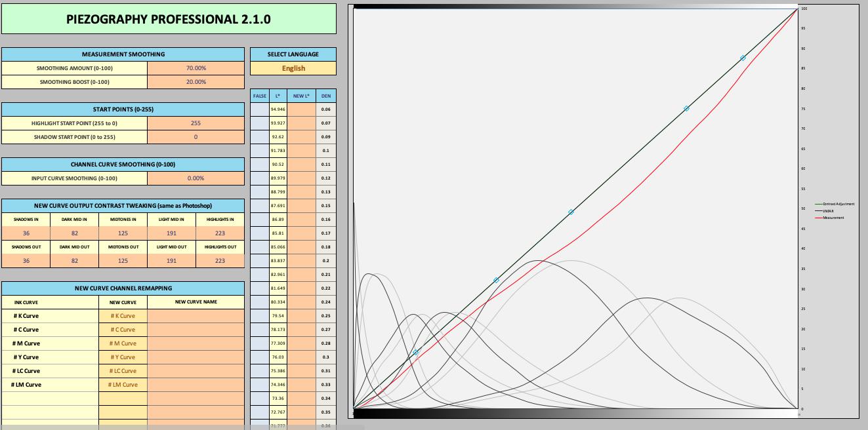Open the New Curve cell for M Curve
This screenshot has height=430, width=868.
pyautogui.click(x=123, y=343)
